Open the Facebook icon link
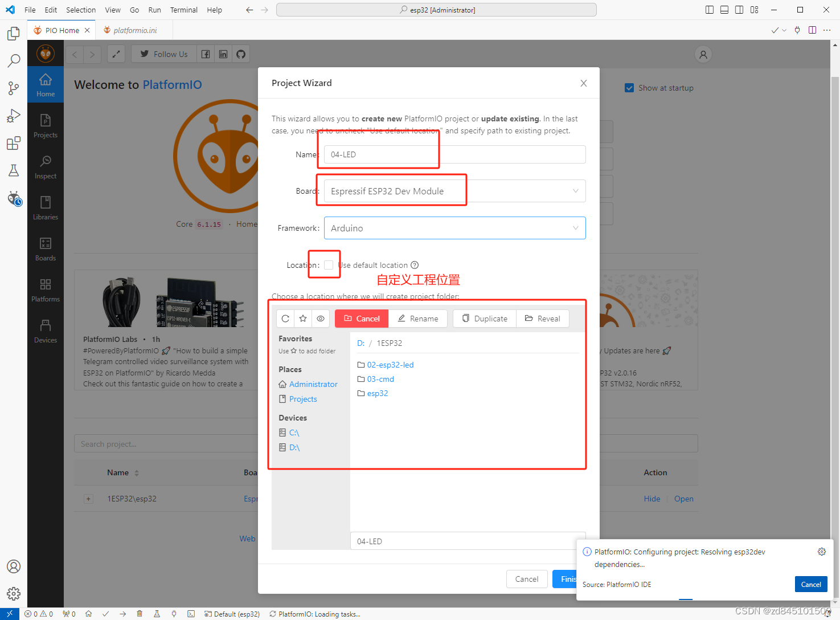Screen dimensions: 840x620 (x=206, y=54)
